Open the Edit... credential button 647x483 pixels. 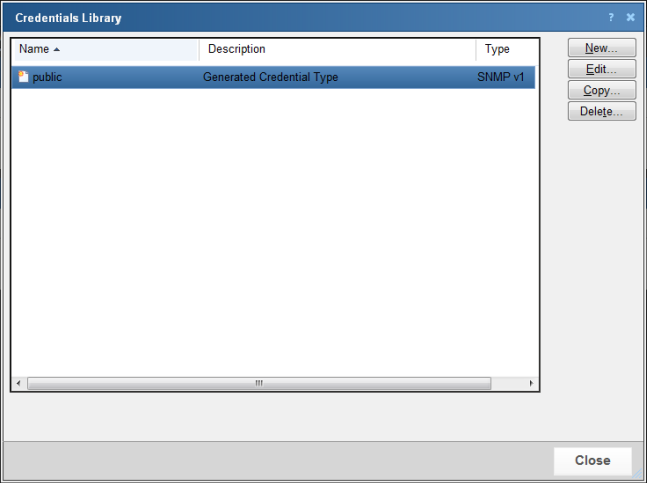(601, 69)
